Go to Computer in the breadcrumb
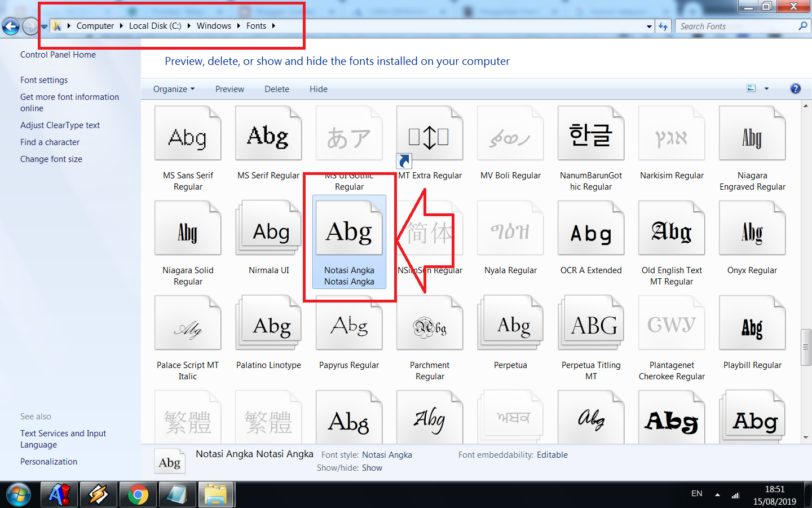Image resolution: width=812 pixels, height=508 pixels. coord(95,26)
